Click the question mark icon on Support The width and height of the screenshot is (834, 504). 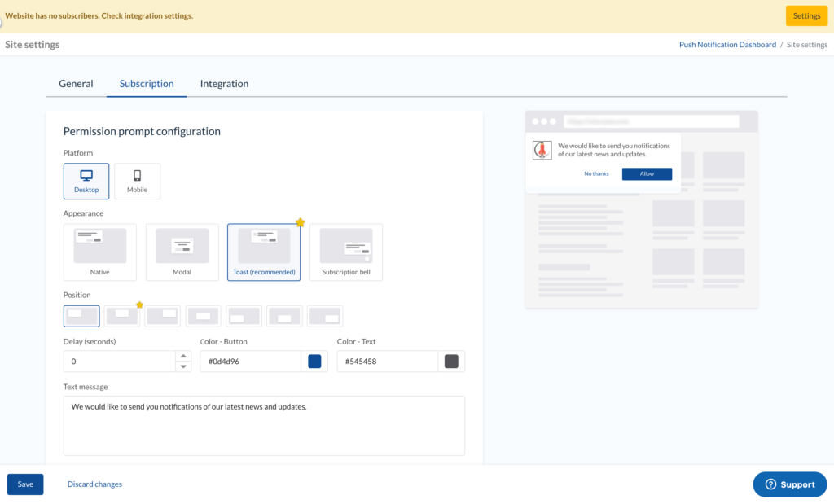pos(770,484)
